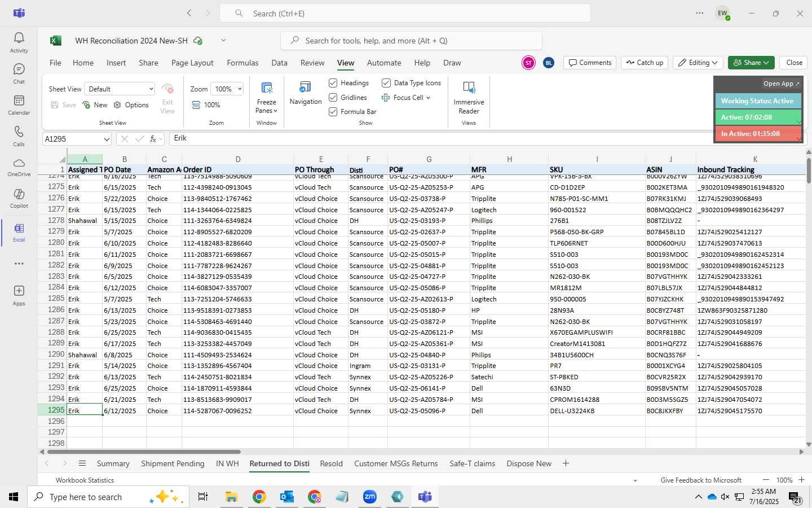Open Outlook from the taskbar
This screenshot has width=812, height=508.
click(287, 497)
